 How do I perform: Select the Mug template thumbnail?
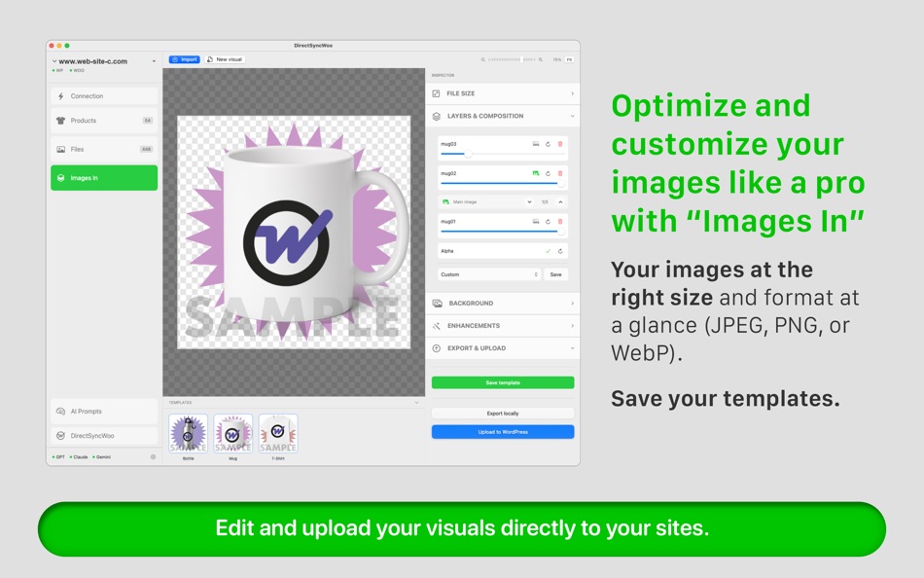coord(232,432)
